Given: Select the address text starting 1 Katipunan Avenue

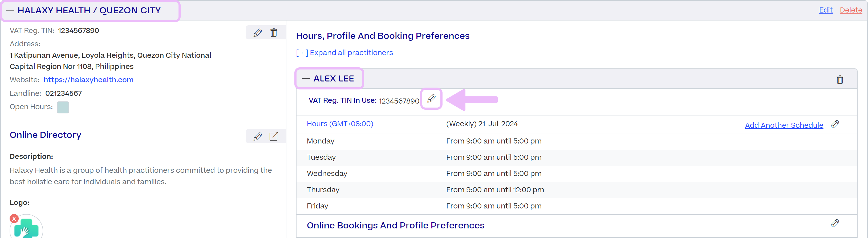Looking at the screenshot, I should click(111, 61).
